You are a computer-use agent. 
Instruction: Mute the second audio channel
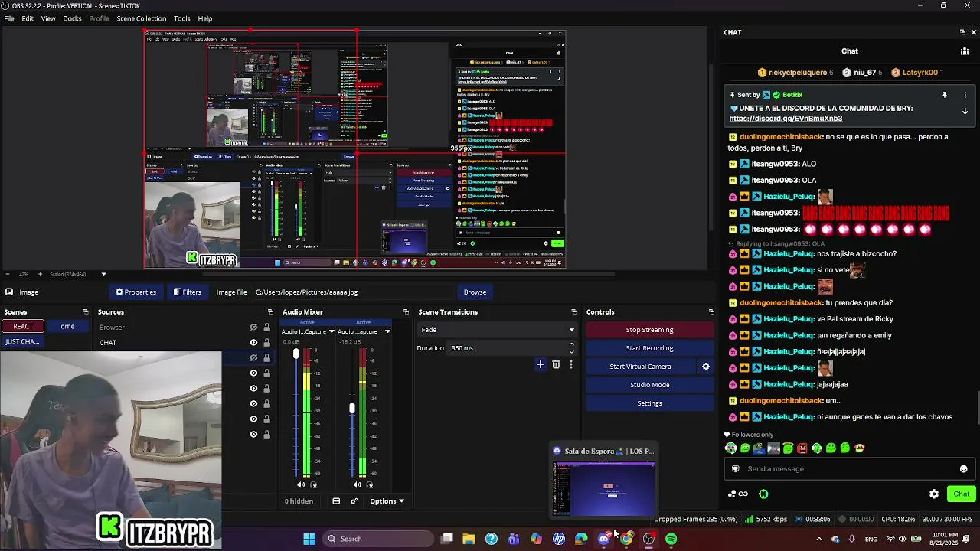pyautogui.click(x=357, y=484)
